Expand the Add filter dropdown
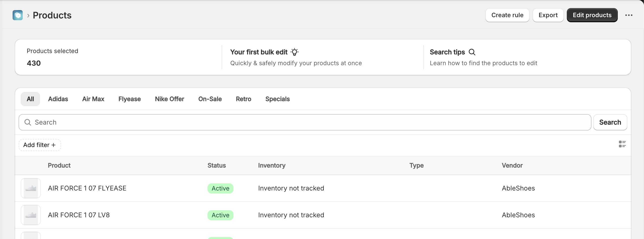The height and width of the screenshot is (239, 644). coord(40,145)
